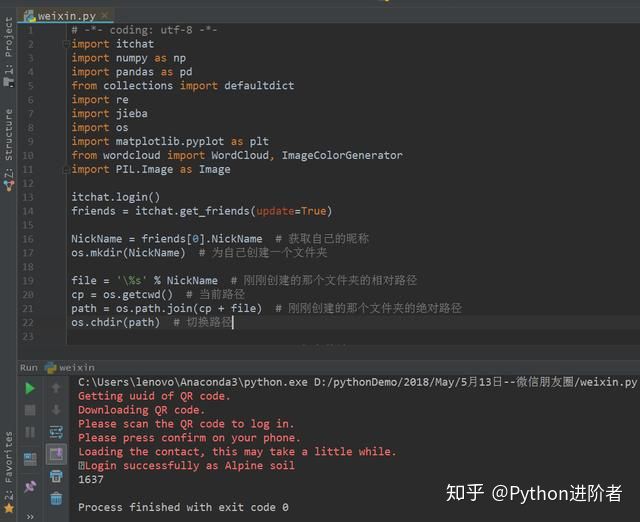Show more Run toolbar actions (double chevron)
The height and width of the screenshot is (522, 640).
click(30, 516)
